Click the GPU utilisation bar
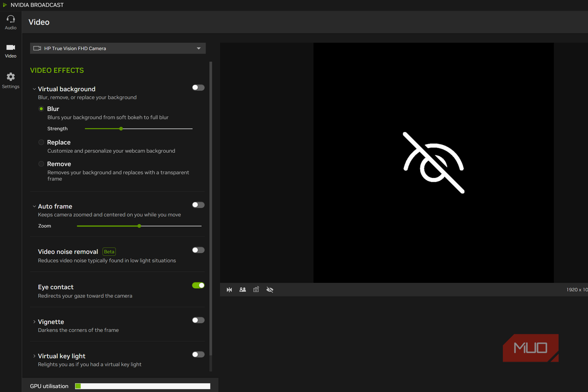The width and height of the screenshot is (588, 392). point(143,386)
